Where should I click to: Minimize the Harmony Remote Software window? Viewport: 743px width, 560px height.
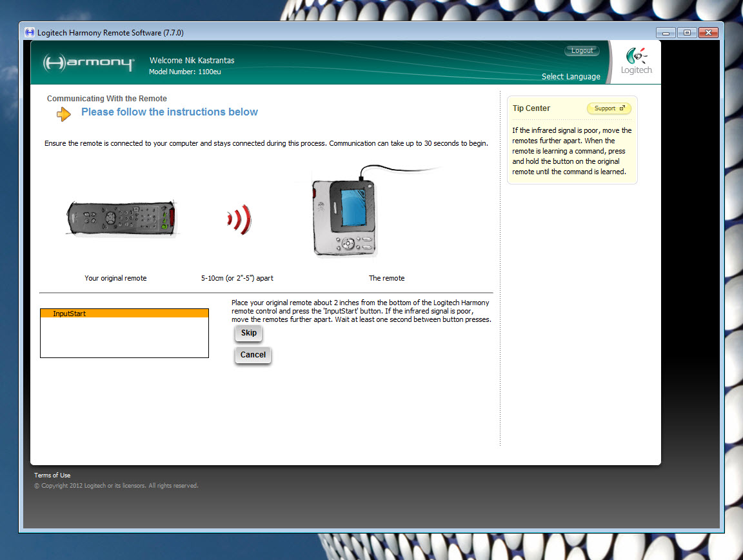[666, 33]
